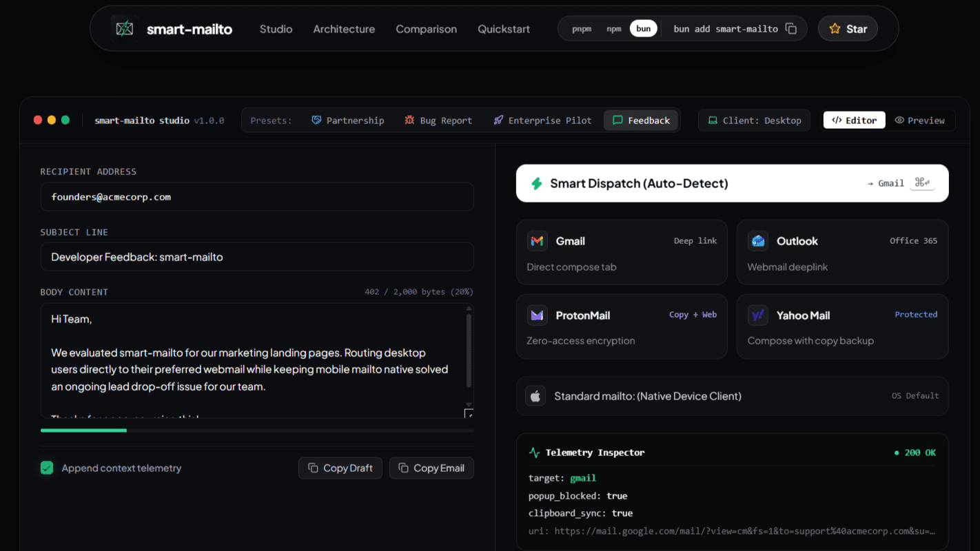Focus the Subject Line field
This screenshot has width=980, height=551.
(257, 257)
